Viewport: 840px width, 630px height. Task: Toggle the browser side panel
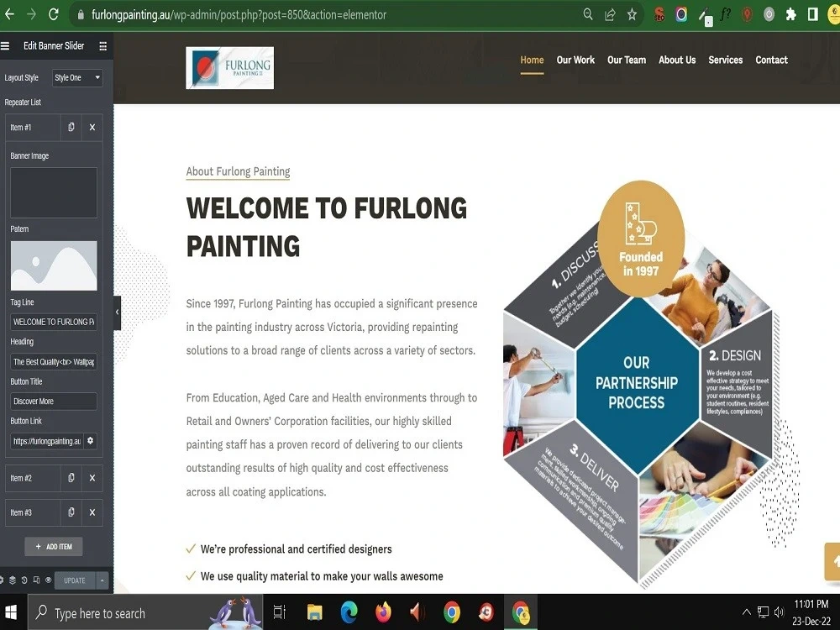point(812,14)
